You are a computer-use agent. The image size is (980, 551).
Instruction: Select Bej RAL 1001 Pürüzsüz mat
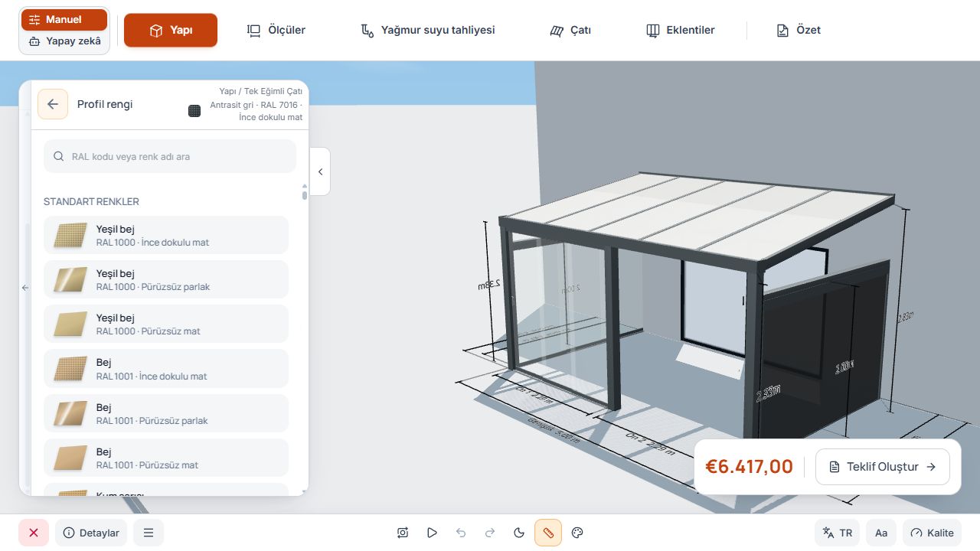[x=166, y=458]
